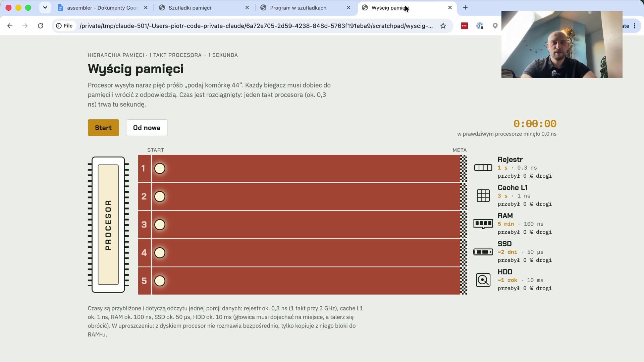This screenshot has width=644, height=362.
Task: Open a new browser tab
Action: [x=465, y=8]
